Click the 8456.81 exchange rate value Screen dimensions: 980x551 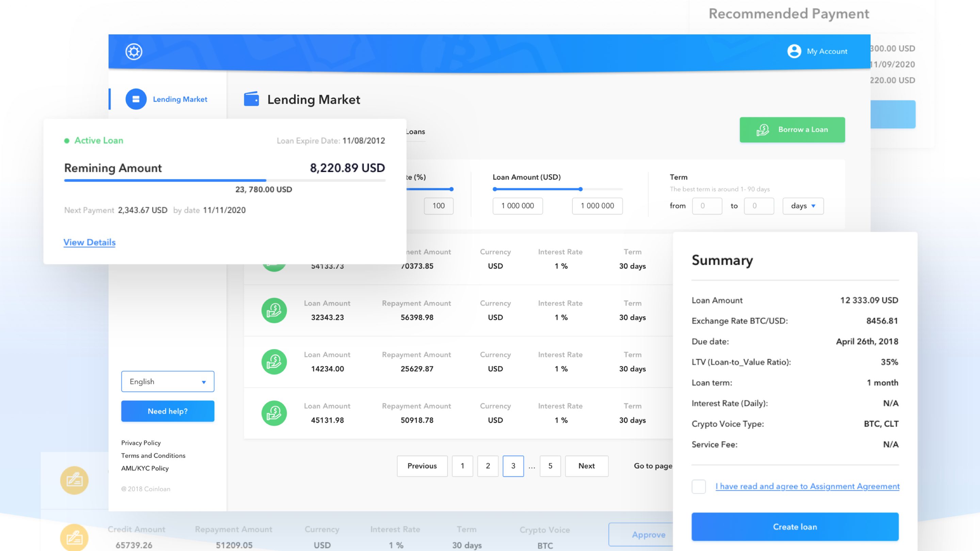click(x=882, y=321)
